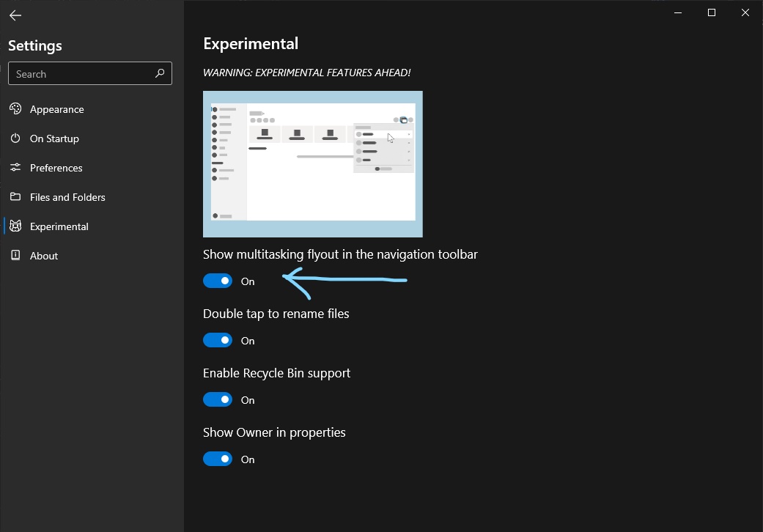Maximize the Settings window

pos(711,12)
